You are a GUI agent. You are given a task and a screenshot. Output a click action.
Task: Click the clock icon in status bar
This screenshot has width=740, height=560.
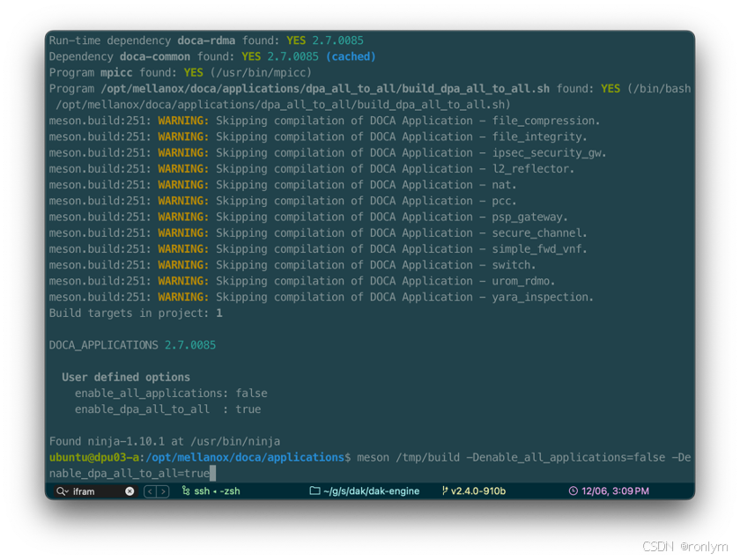click(573, 490)
